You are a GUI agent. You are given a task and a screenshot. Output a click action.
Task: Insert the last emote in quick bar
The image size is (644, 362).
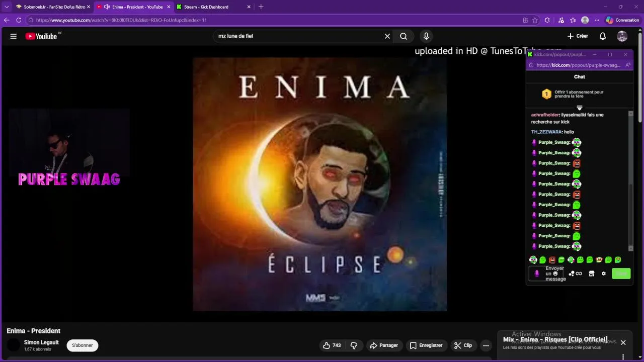(618, 260)
